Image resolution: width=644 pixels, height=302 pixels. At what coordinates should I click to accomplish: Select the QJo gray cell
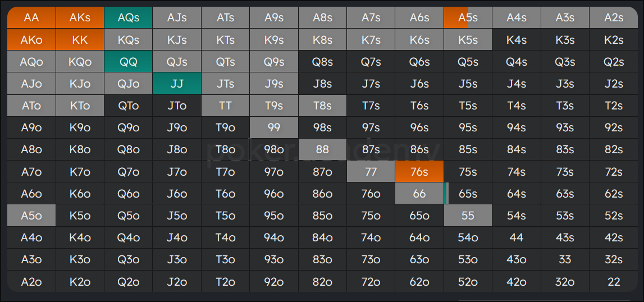129,84
